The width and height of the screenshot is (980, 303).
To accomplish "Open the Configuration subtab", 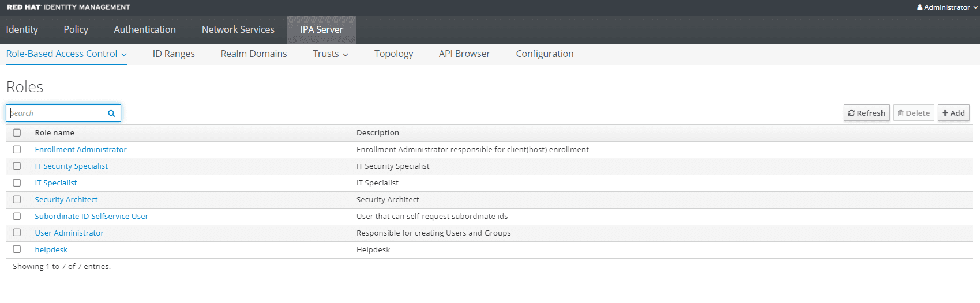I will pyautogui.click(x=545, y=54).
